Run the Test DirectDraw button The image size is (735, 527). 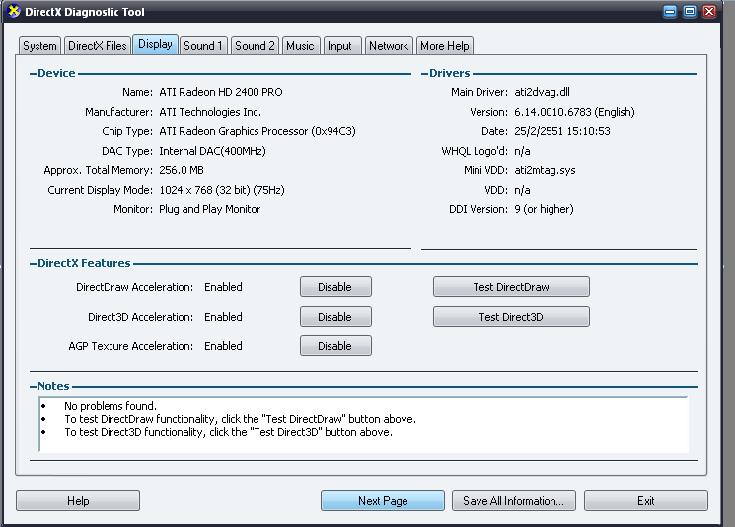point(511,287)
